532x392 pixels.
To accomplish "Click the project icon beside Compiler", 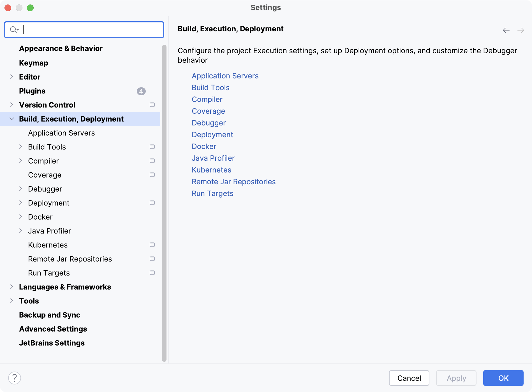I will (x=152, y=161).
